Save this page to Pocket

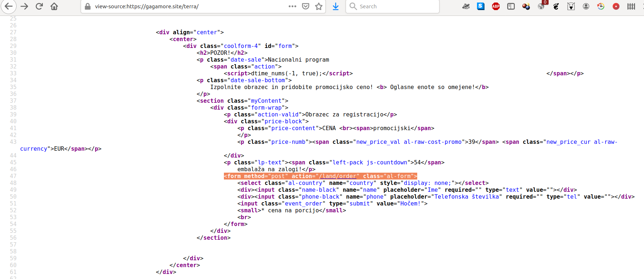pyautogui.click(x=306, y=6)
